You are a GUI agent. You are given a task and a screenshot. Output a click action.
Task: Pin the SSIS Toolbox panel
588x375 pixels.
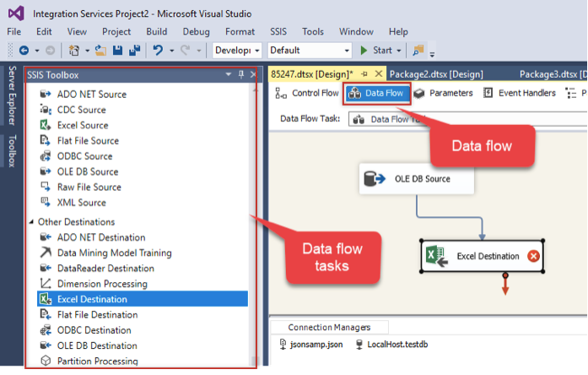click(241, 75)
